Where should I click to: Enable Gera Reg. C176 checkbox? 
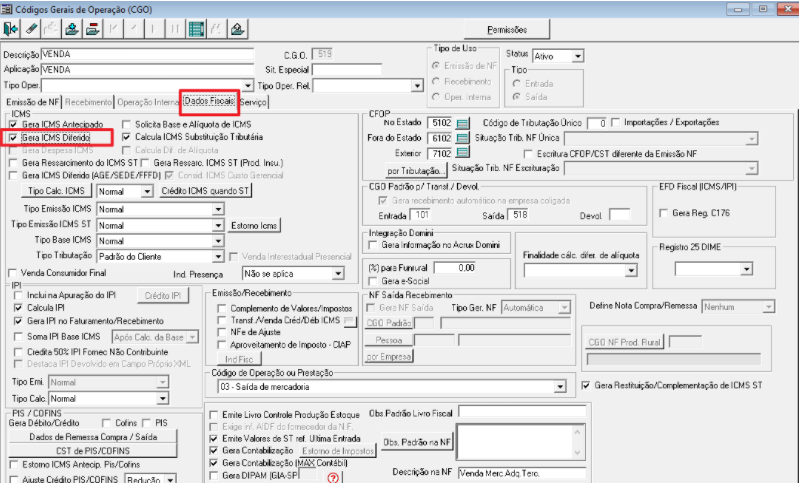664,213
